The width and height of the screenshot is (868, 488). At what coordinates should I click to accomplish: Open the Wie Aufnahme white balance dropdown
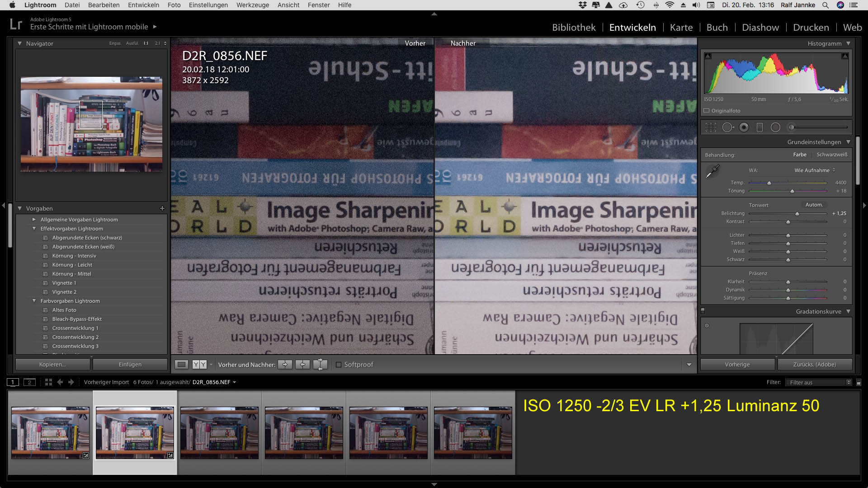click(815, 170)
